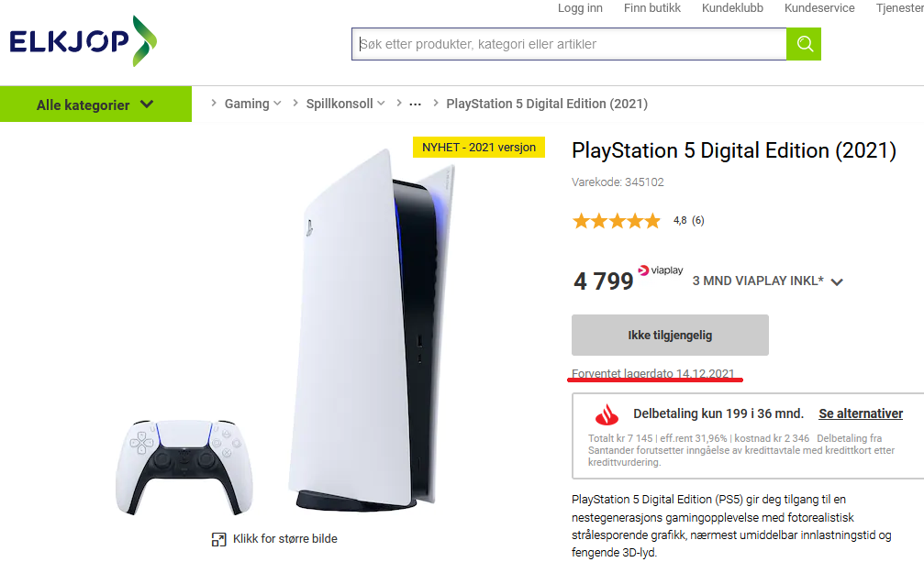This screenshot has height=562, width=924.
Task: Click the Santander flame logo
Action: coord(607,414)
